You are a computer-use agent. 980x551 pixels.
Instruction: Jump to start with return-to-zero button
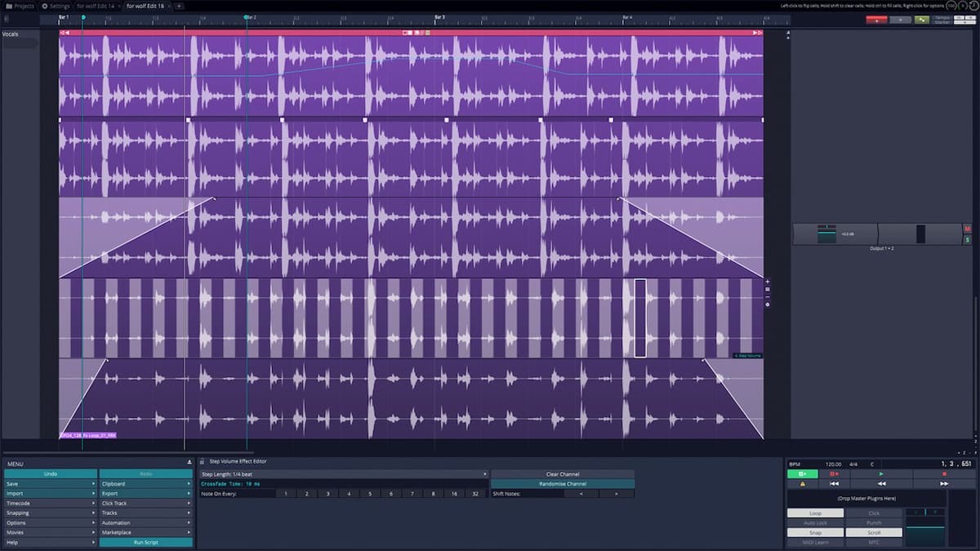834,483
